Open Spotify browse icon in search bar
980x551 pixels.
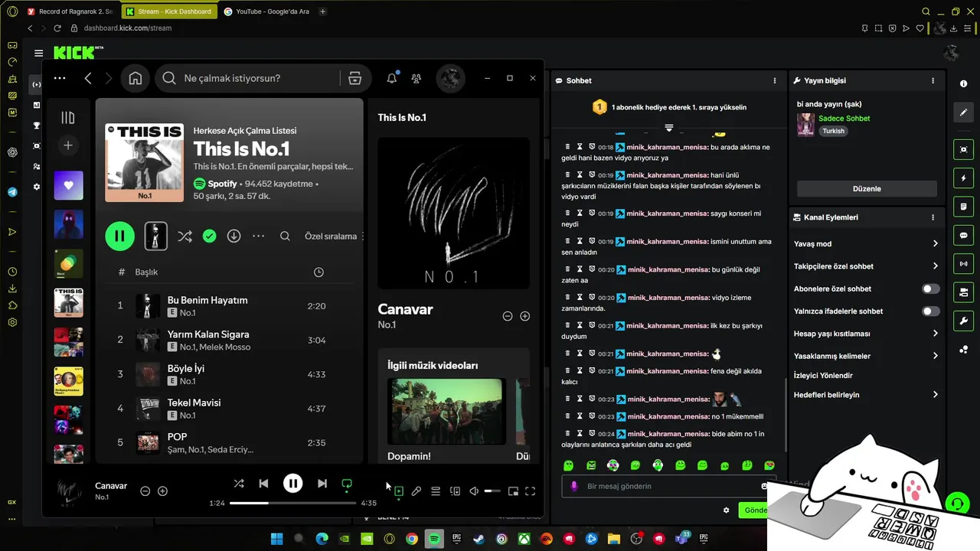pyautogui.click(x=354, y=78)
